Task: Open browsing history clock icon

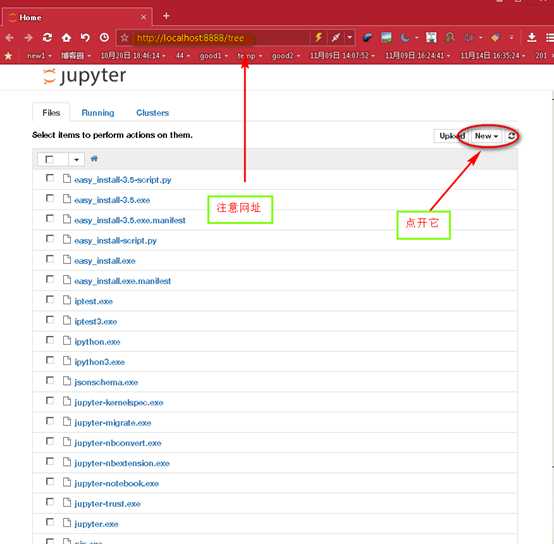Action: [x=104, y=37]
